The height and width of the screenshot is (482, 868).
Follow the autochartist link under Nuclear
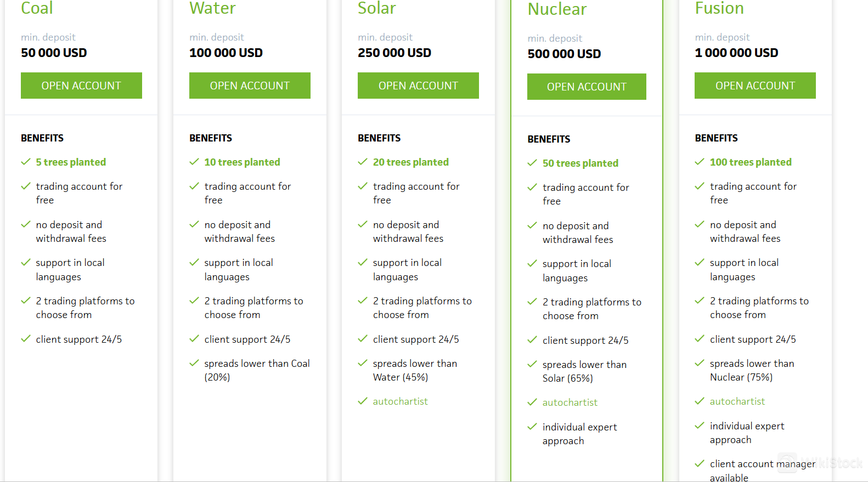pos(570,402)
